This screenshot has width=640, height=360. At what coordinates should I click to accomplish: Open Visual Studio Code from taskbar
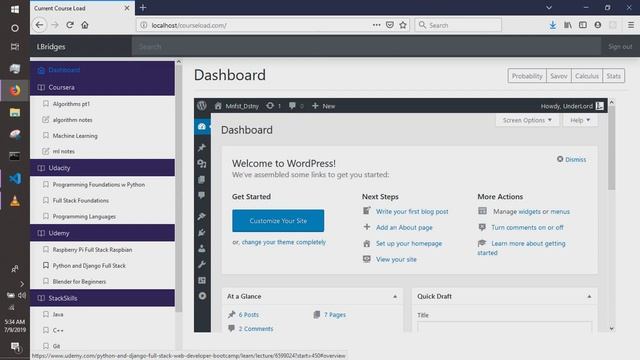pos(15,179)
